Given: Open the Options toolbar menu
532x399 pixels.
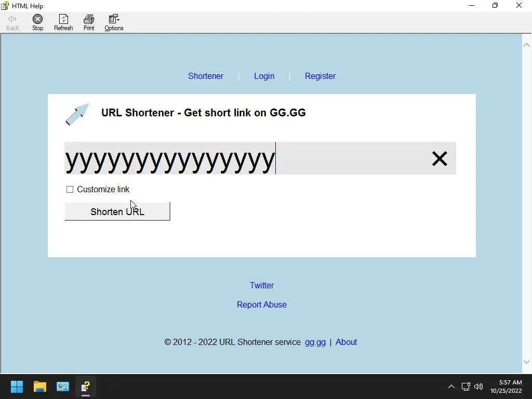Looking at the screenshot, I should (114, 23).
